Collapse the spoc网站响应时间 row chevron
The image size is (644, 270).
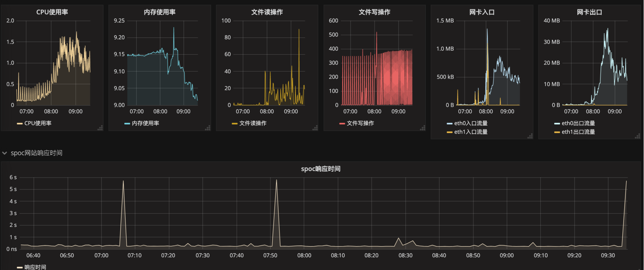[4, 153]
